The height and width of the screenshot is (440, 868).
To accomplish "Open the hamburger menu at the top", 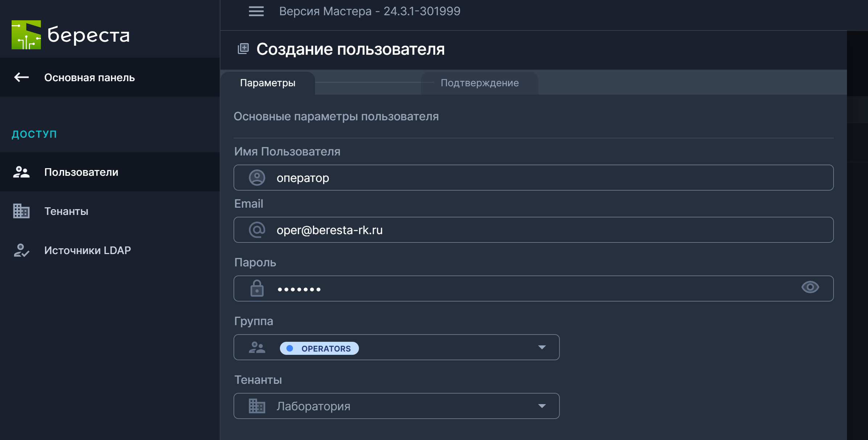I will coord(256,11).
